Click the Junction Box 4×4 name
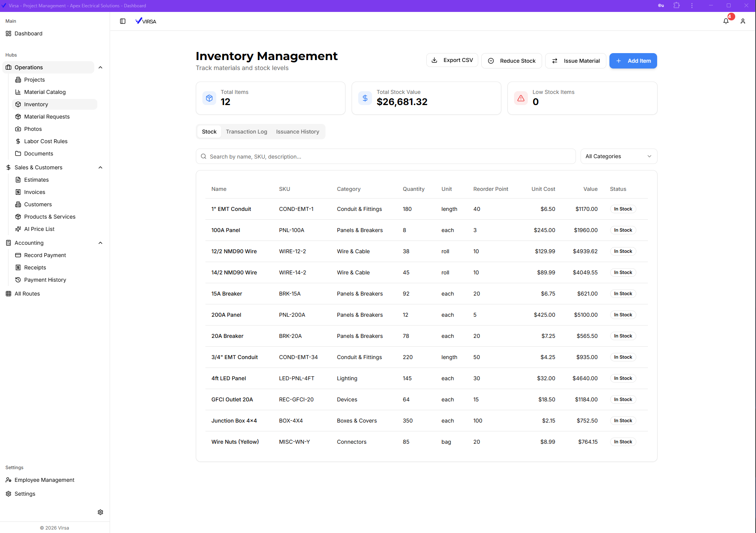This screenshot has width=756, height=533. click(234, 421)
